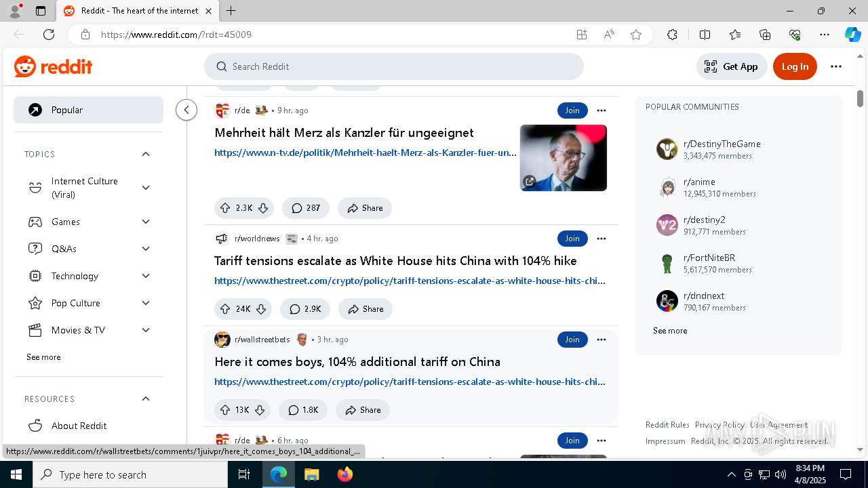Viewport: 868px width, 488px height.
Task: Join r/wallstreetbets community
Action: (572, 340)
